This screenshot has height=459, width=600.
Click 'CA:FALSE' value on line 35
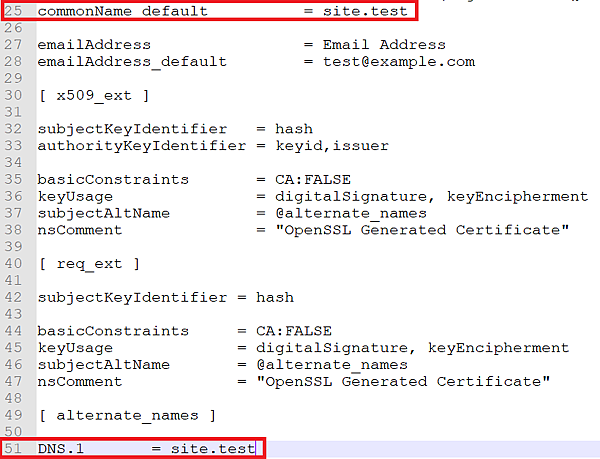(313, 179)
